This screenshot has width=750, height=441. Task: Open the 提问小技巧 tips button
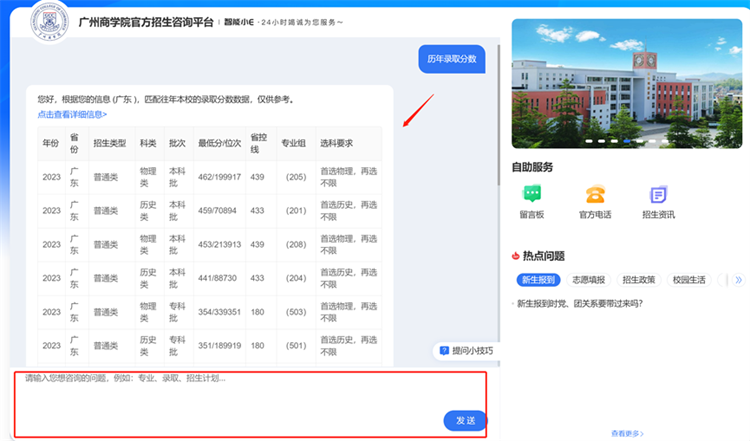[467, 351]
